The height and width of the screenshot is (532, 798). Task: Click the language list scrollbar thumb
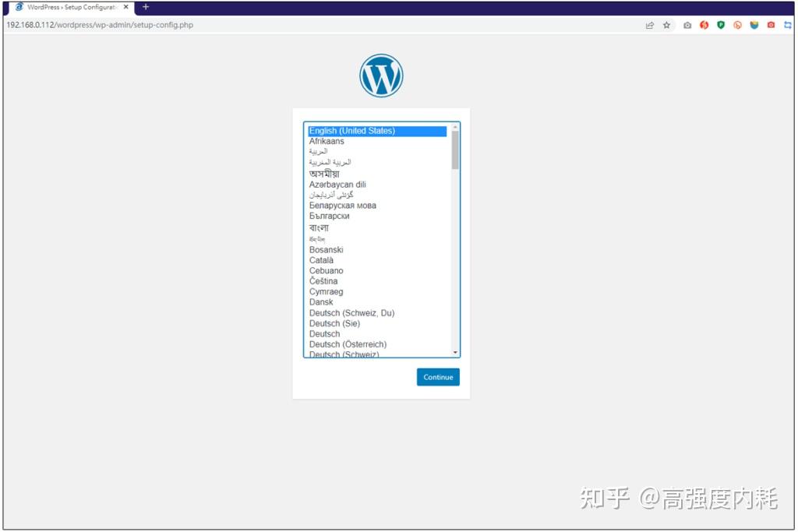tap(455, 150)
